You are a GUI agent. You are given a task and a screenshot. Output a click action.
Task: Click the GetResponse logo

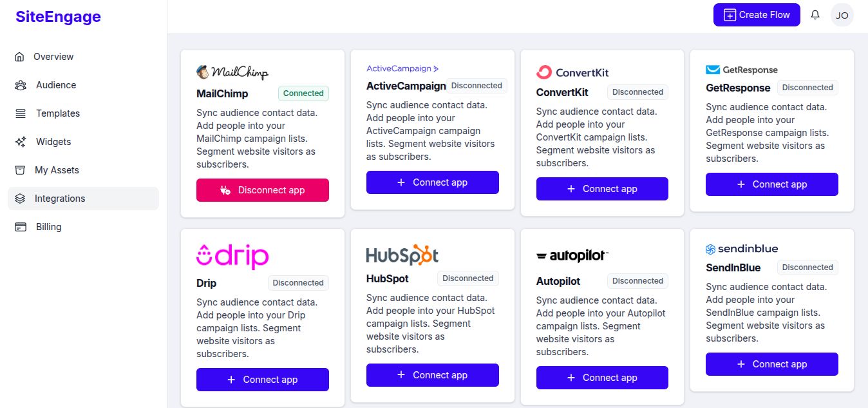[x=742, y=70]
